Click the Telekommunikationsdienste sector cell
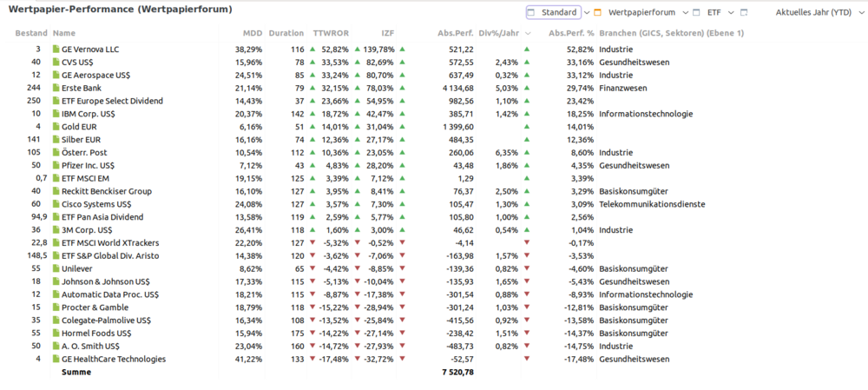 pyautogui.click(x=652, y=204)
